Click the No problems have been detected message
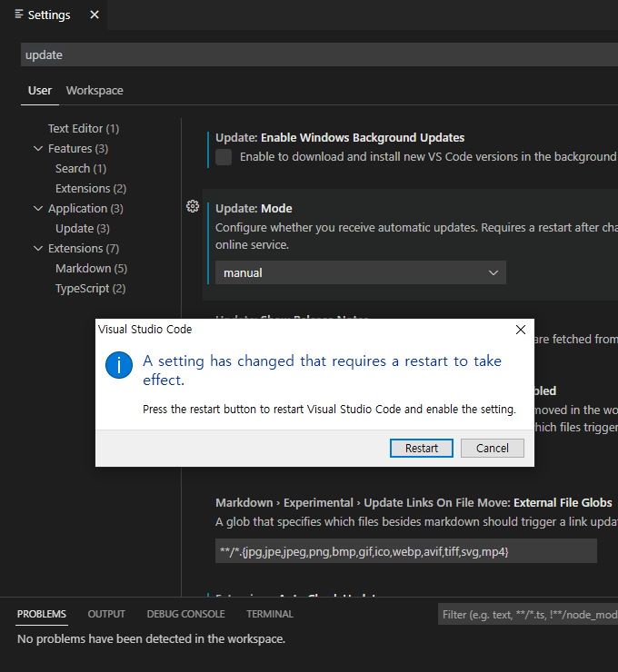The image size is (618, 672). click(x=152, y=638)
